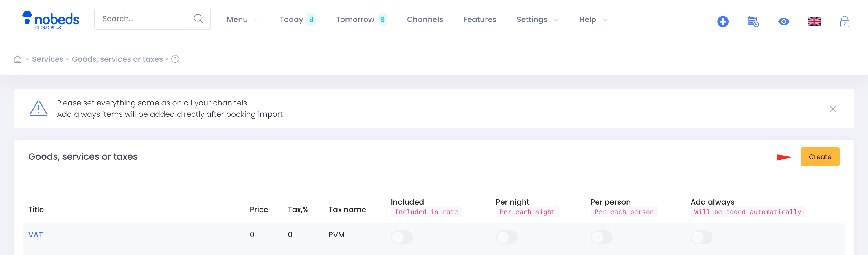Screen dimensions: 868x255
Task: Toggle Included in rate for VAT
Action: coord(402,237)
